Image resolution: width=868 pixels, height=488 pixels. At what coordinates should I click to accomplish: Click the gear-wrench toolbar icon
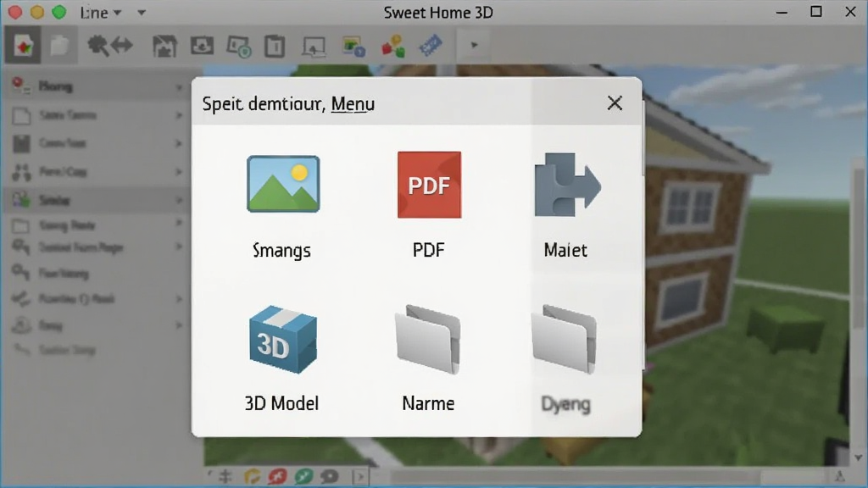(98, 46)
